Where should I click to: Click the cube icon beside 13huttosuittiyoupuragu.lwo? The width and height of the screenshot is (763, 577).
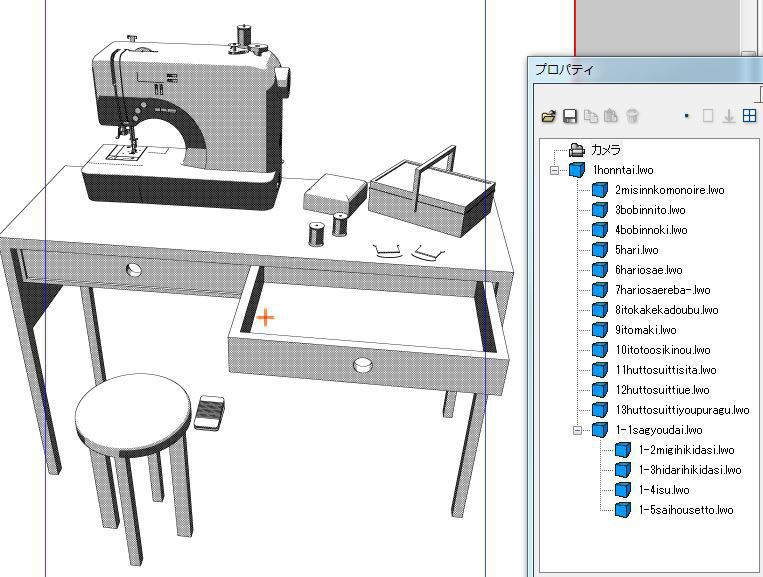pyautogui.click(x=600, y=410)
